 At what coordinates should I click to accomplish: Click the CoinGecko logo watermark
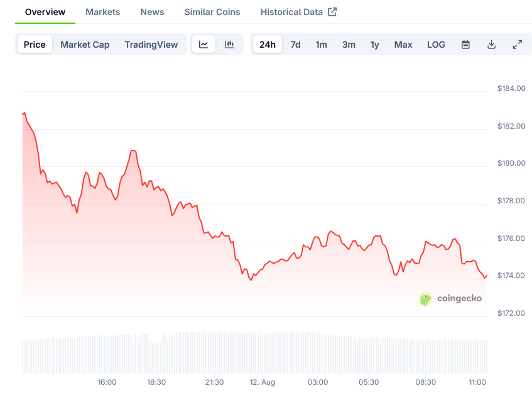tap(450, 298)
